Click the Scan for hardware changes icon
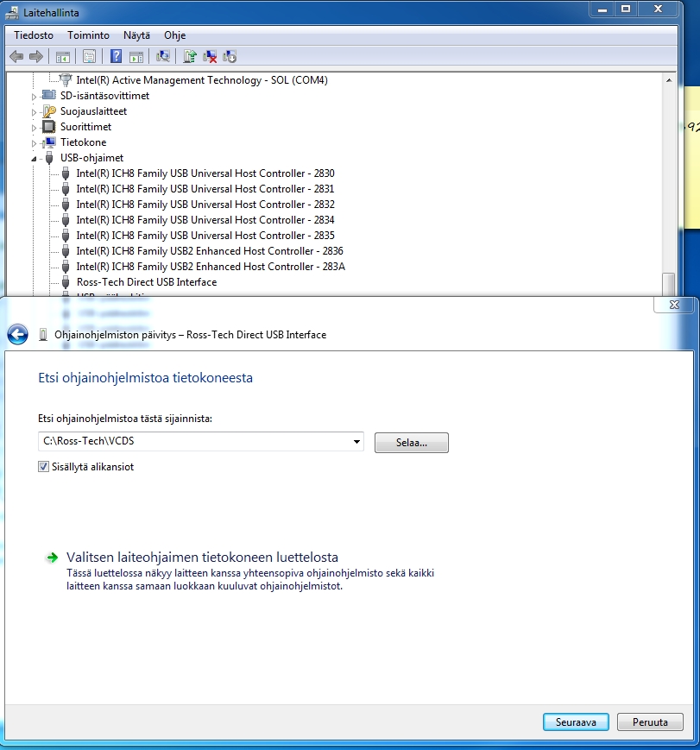Screen dimensions: 700x750 coord(162,57)
